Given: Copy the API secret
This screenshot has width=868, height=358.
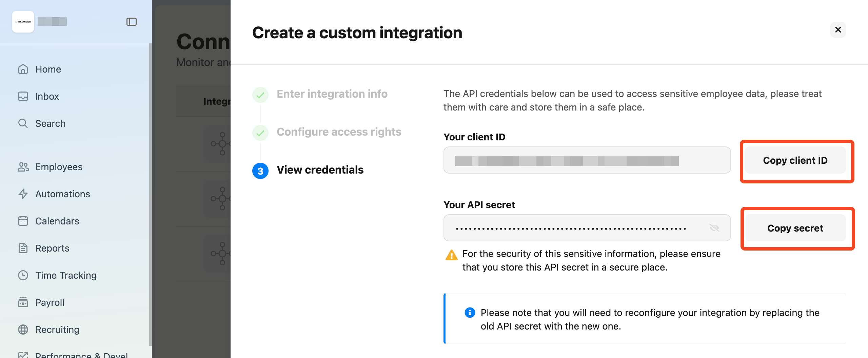Looking at the screenshot, I should pyautogui.click(x=795, y=228).
